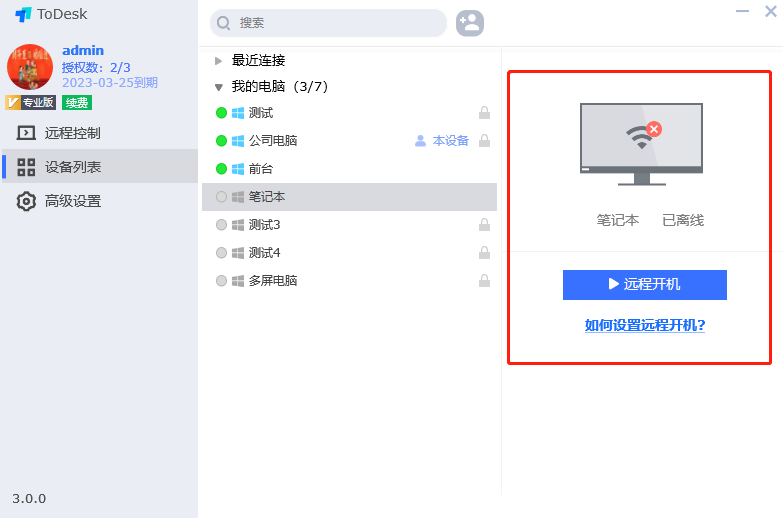
Task: Click 授权数: 2/3 text
Action: pyautogui.click(x=96, y=67)
